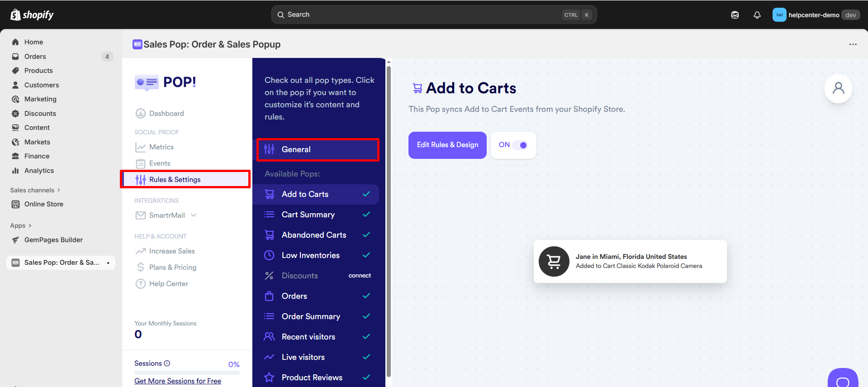
Task: Toggle the Live visitors checkmark
Action: tap(366, 357)
